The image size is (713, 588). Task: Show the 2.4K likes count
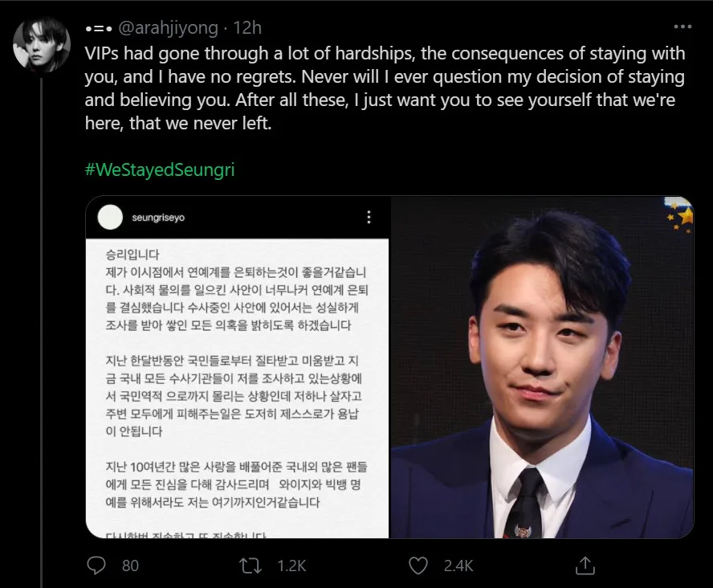click(x=458, y=566)
